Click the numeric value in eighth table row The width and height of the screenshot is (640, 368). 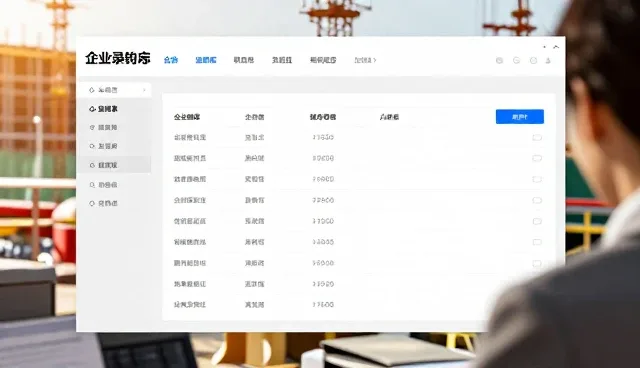pyautogui.click(x=323, y=284)
